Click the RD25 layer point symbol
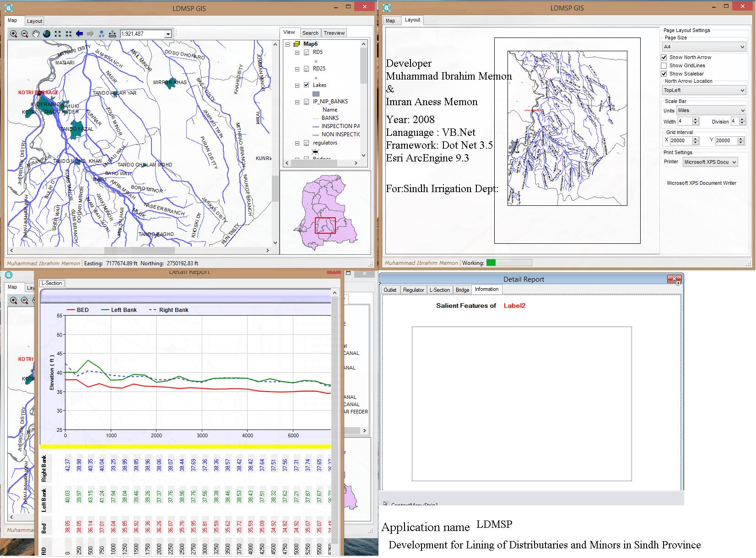 [316, 77]
